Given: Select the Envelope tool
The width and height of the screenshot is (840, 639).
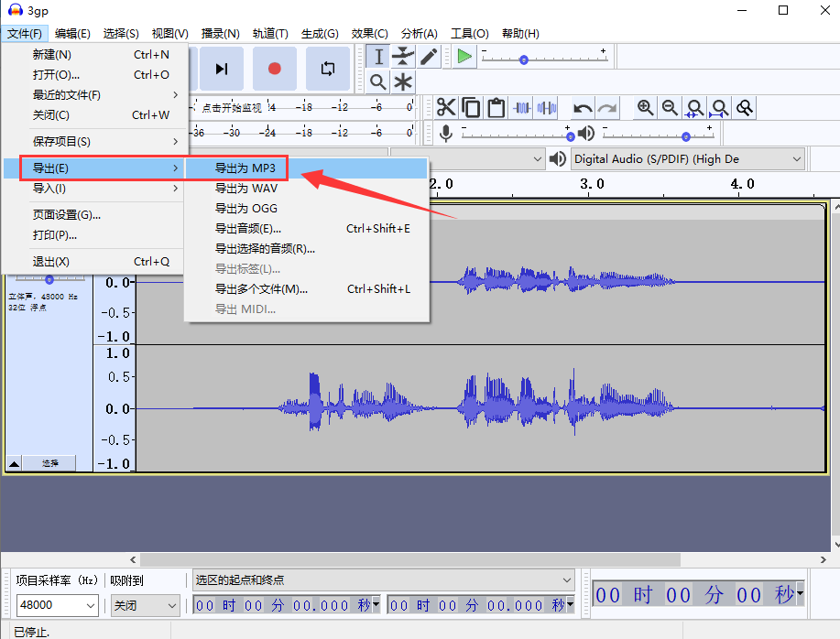Looking at the screenshot, I should 403,56.
